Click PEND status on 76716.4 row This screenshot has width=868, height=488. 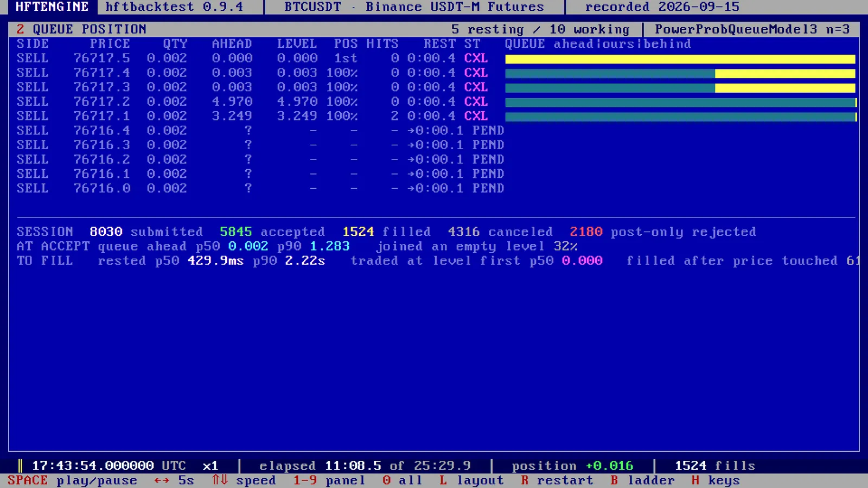tap(488, 131)
